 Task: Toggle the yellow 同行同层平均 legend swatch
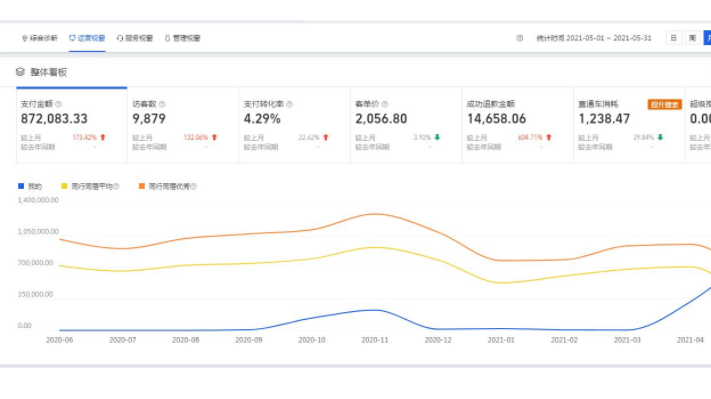(64, 186)
